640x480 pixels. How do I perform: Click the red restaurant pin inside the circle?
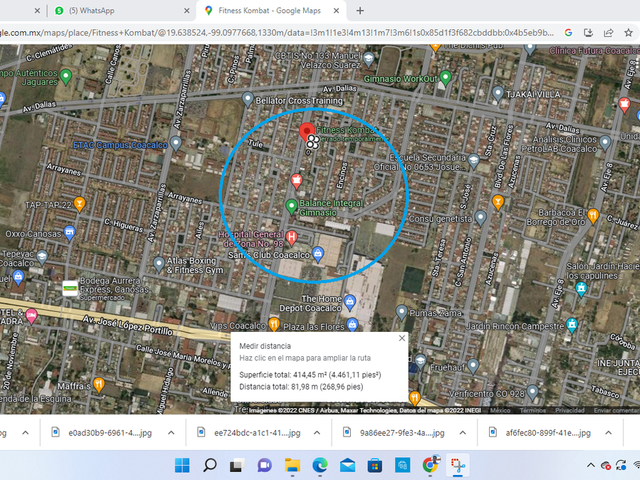296,180
